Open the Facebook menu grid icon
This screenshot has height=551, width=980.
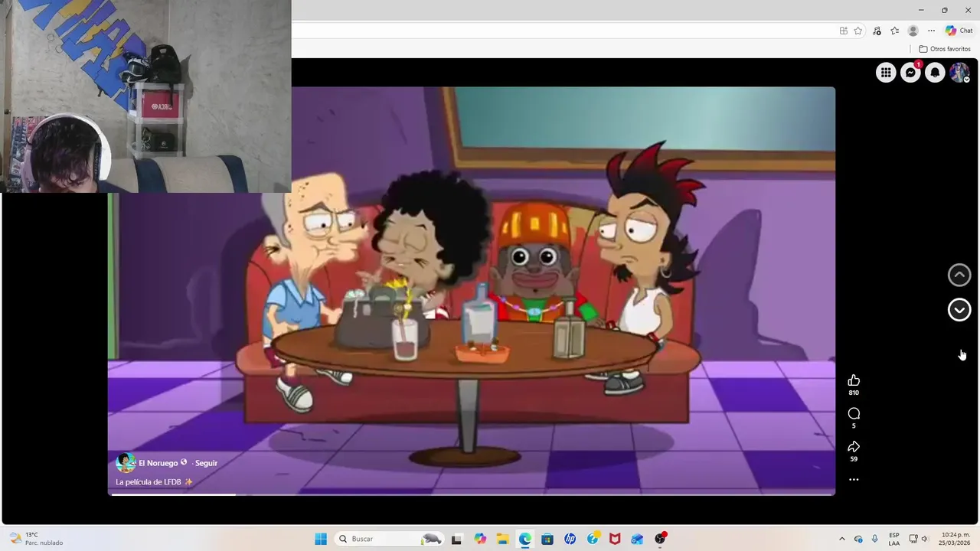pos(886,73)
